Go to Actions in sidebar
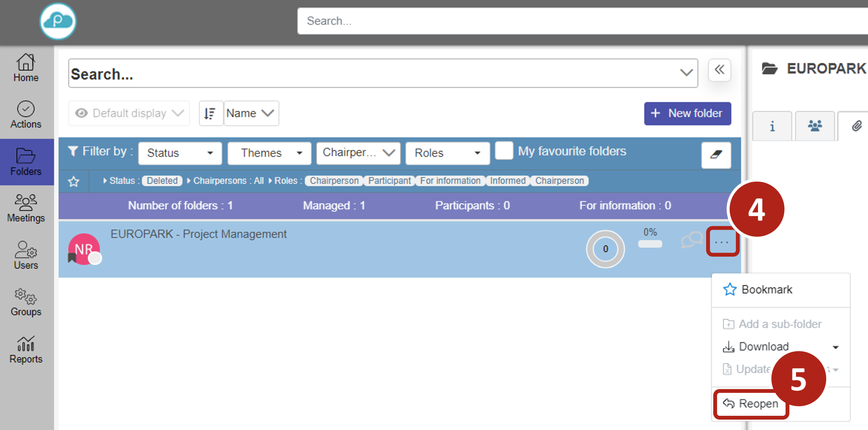The image size is (868, 430). [26, 115]
